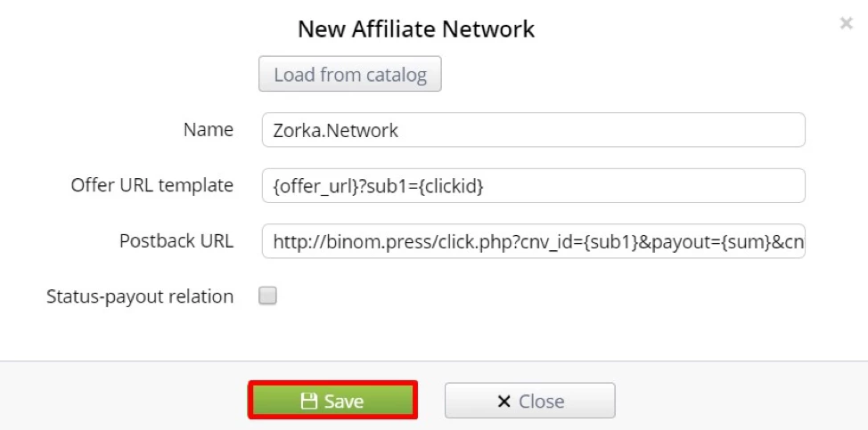Click the Name label
The height and width of the screenshot is (430, 868).
click(209, 130)
